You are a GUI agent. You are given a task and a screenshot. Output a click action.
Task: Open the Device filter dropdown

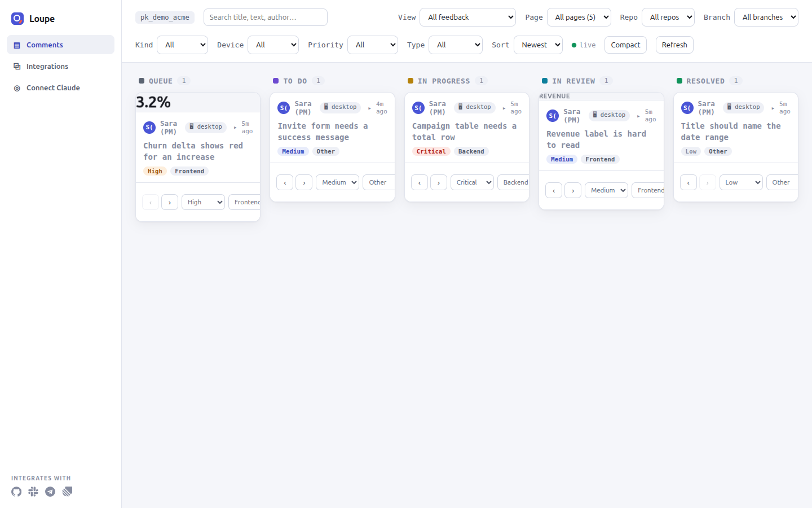pyautogui.click(x=273, y=45)
